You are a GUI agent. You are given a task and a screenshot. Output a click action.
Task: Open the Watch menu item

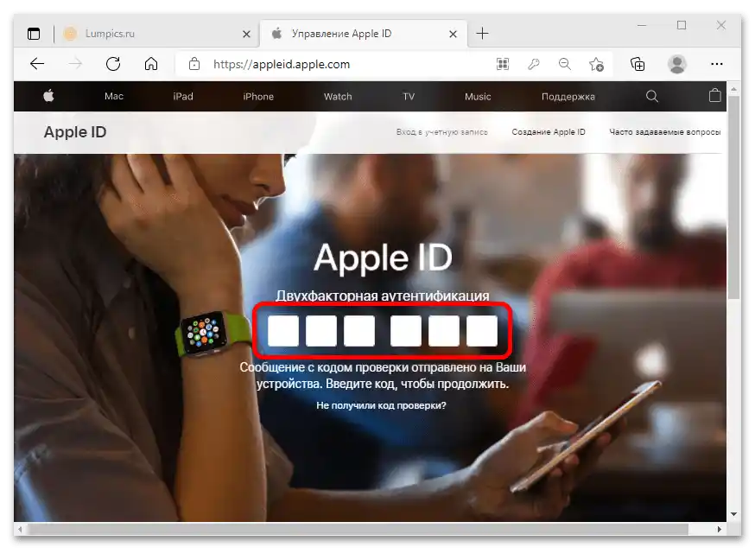[338, 96]
